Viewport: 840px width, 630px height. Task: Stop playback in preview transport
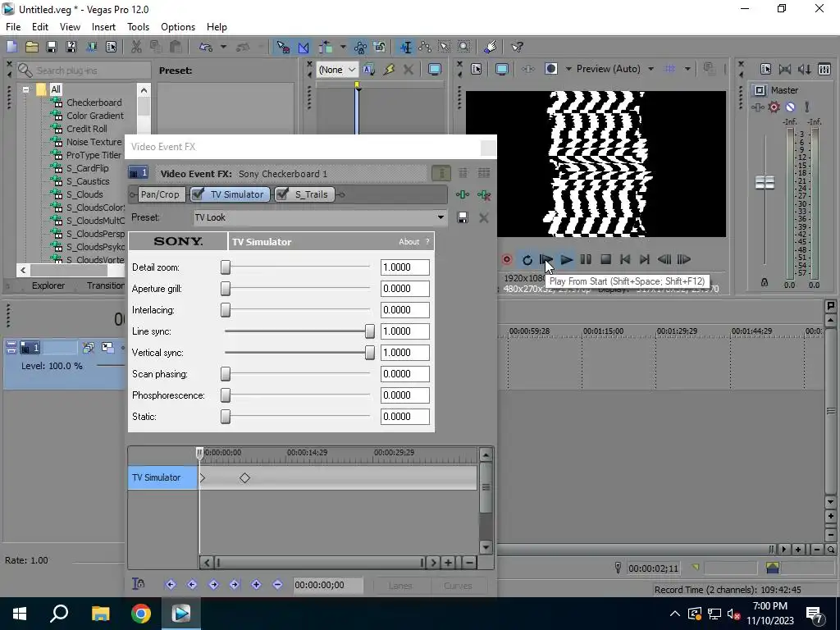click(606, 260)
